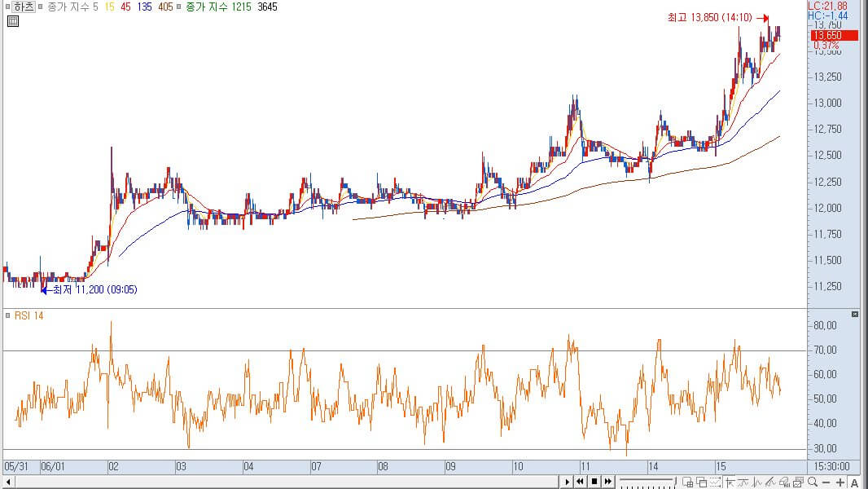Click the A auto-scale button

855,482
